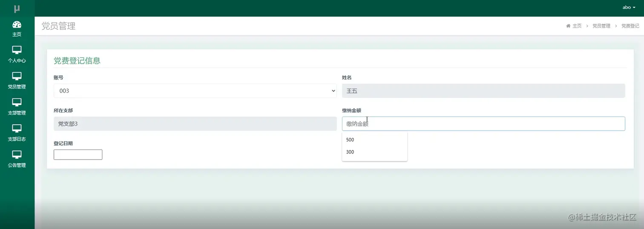Expand the 账号 dropdown showing 003
This screenshot has height=229, width=644.
(x=195, y=91)
